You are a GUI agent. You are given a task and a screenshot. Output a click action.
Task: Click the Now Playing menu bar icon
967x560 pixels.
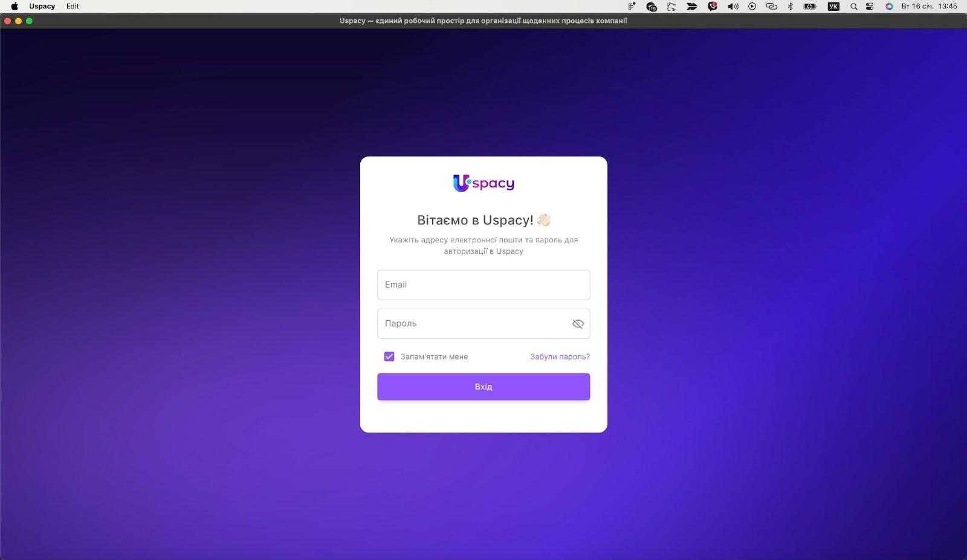(x=752, y=7)
